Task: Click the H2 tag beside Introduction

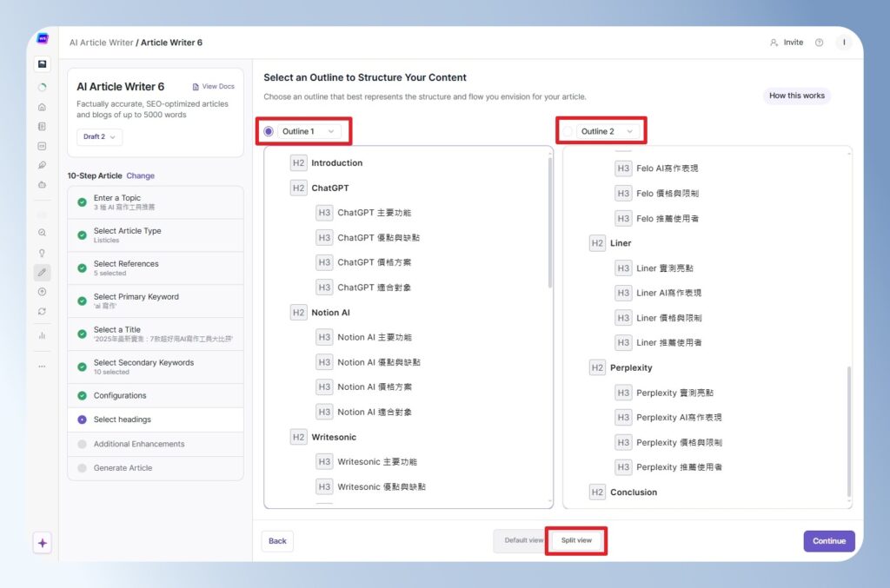Action: coord(299,163)
